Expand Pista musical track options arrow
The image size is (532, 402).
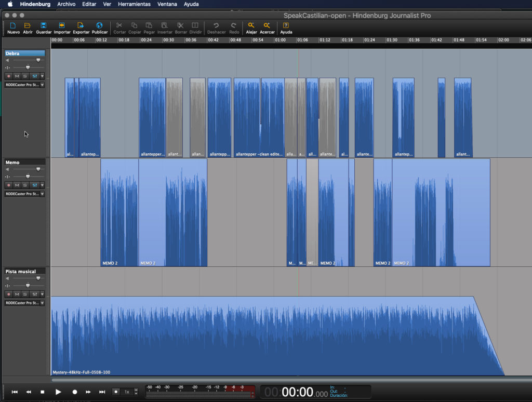[43, 294]
